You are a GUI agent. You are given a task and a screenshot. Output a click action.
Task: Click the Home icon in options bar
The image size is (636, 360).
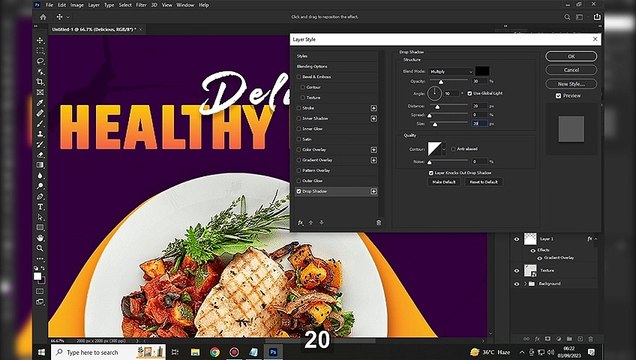[43, 17]
